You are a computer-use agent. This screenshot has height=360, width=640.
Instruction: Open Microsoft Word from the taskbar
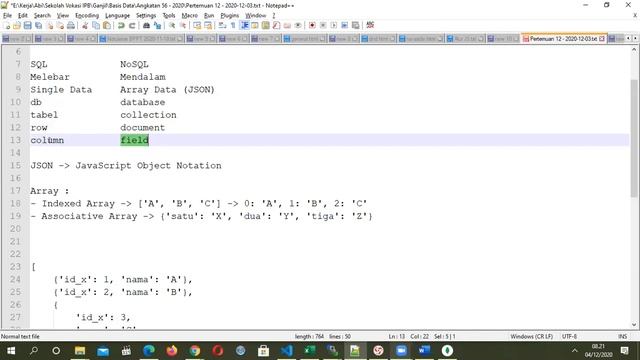click(x=424, y=351)
